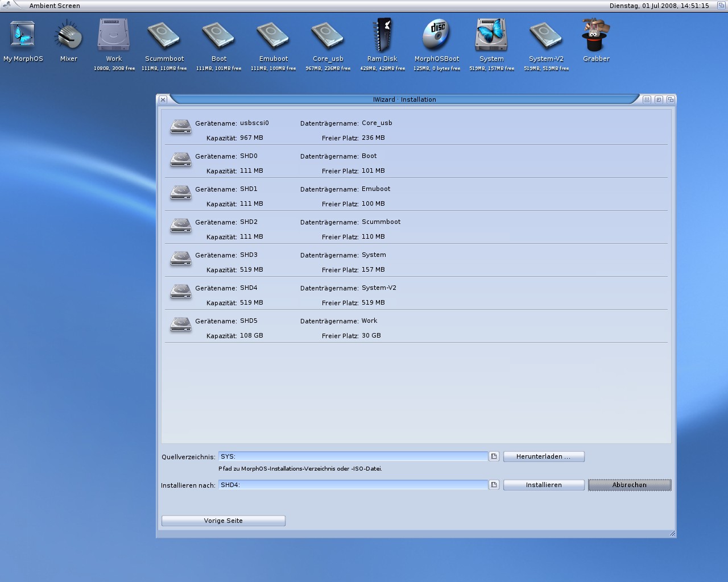Select the Scummboot volume name in list

pyautogui.click(x=381, y=222)
